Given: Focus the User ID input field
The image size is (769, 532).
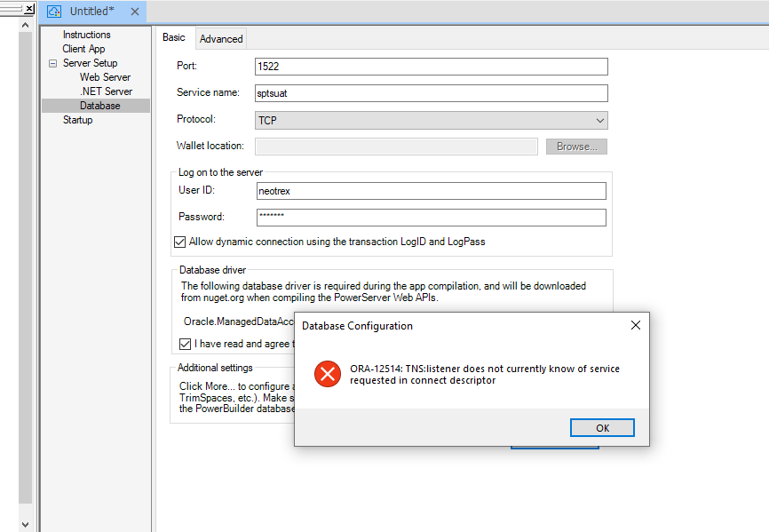Looking at the screenshot, I should coord(431,191).
